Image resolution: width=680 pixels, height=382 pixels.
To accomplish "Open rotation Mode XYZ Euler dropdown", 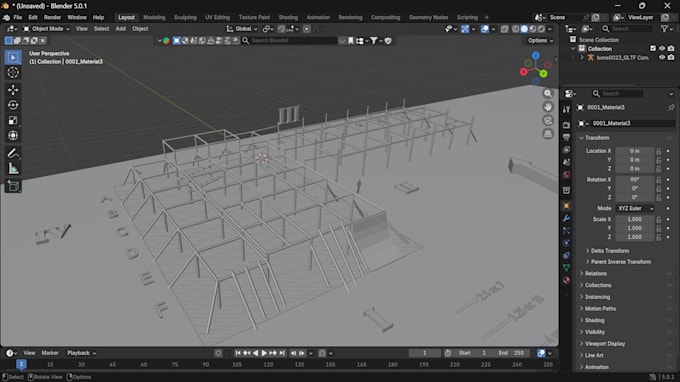I will click(635, 209).
